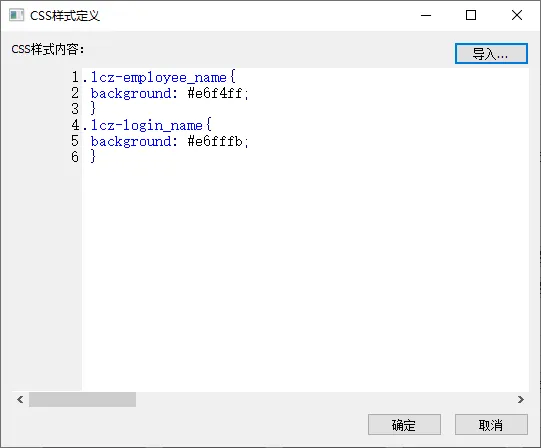Click the right arrow of horizontal scrollbar
Viewport: 541px width, 448px height.
coord(521,399)
